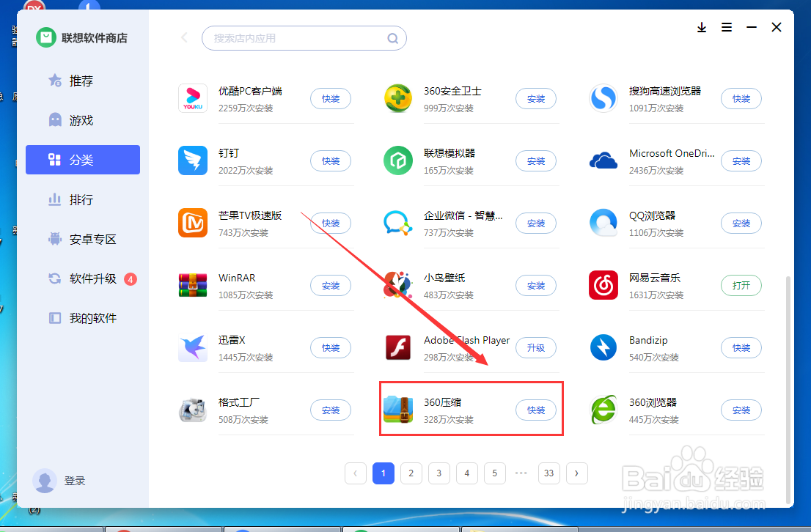Screen dimensions: 811x532
Task: Click the 企业微信 - 智慧... title
Action: click(x=463, y=215)
